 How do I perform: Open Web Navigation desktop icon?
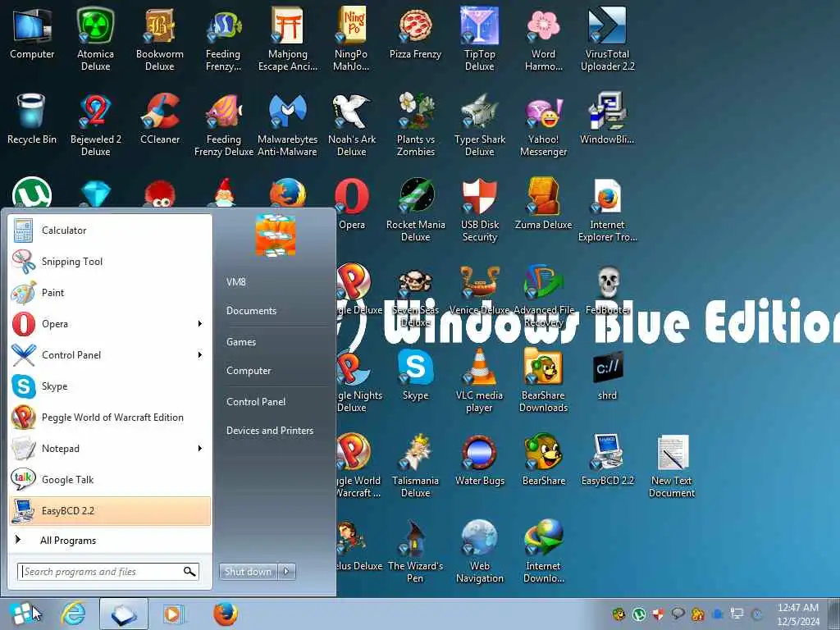coord(479,550)
